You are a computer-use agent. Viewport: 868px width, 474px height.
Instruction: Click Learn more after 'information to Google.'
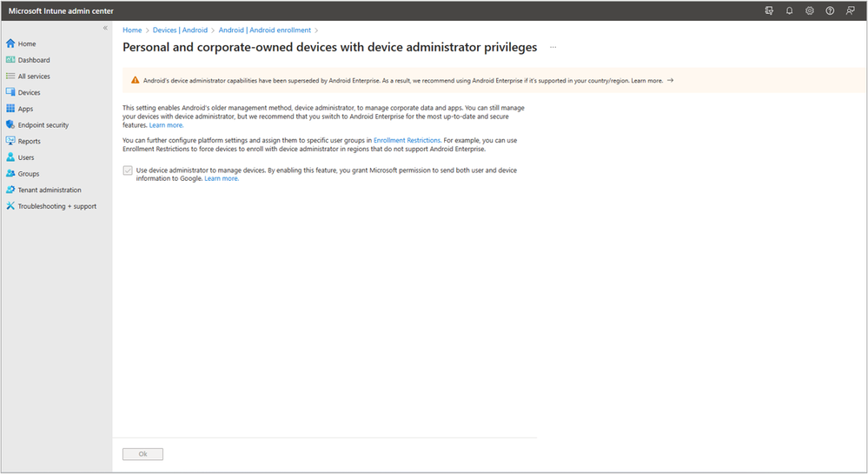(222, 178)
